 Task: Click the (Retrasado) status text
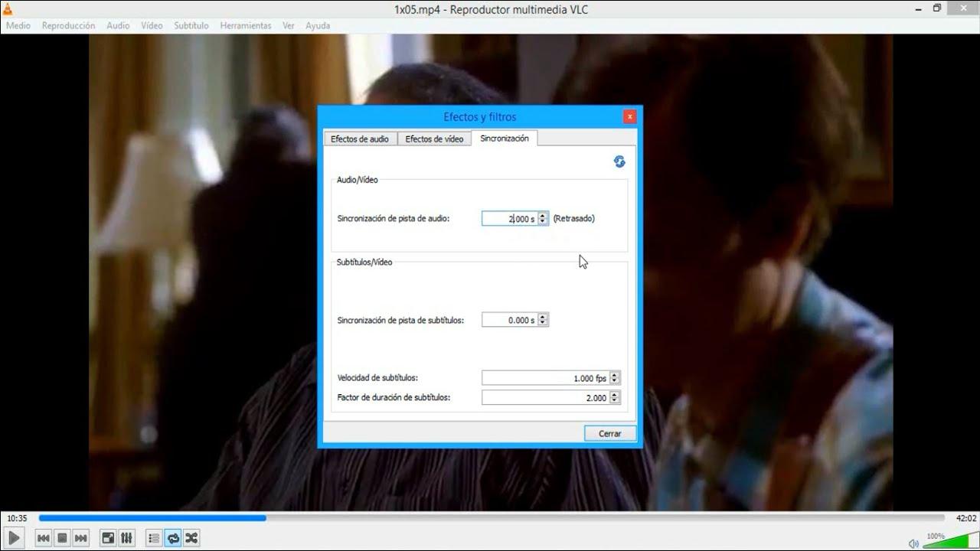pyautogui.click(x=574, y=219)
